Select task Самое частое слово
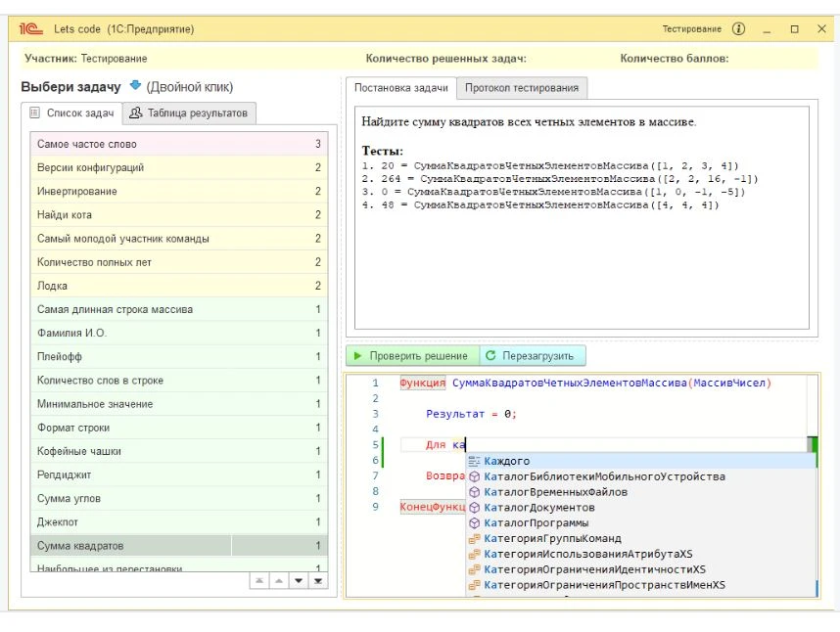 [179, 144]
